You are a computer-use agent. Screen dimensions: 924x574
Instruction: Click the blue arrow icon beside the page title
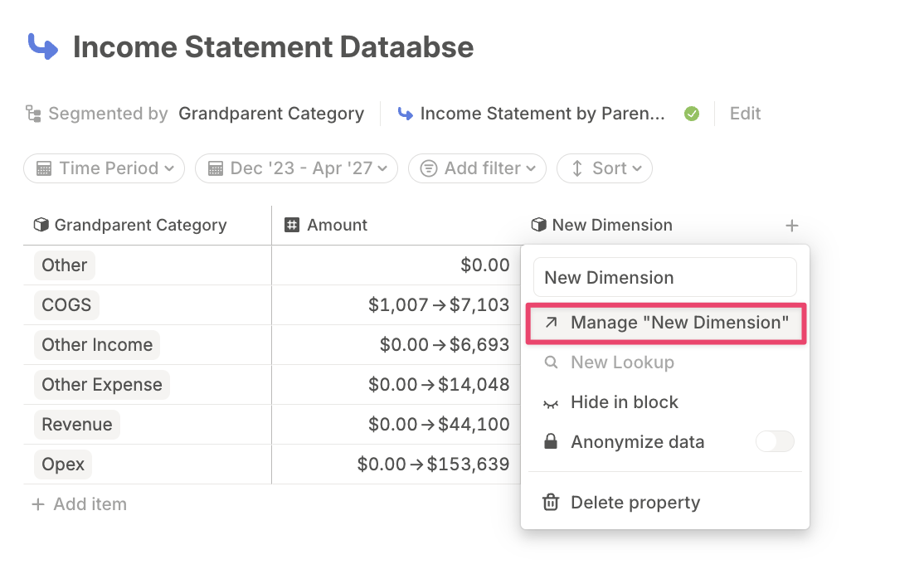tap(42, 46)
